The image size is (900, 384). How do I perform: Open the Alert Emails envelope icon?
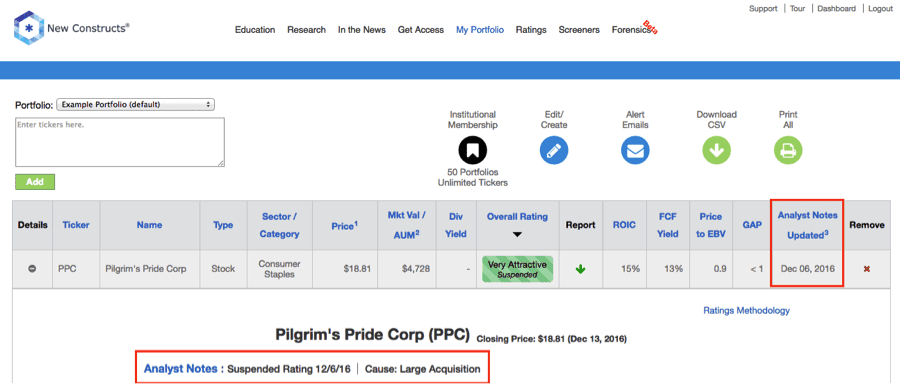coord(635,151)
